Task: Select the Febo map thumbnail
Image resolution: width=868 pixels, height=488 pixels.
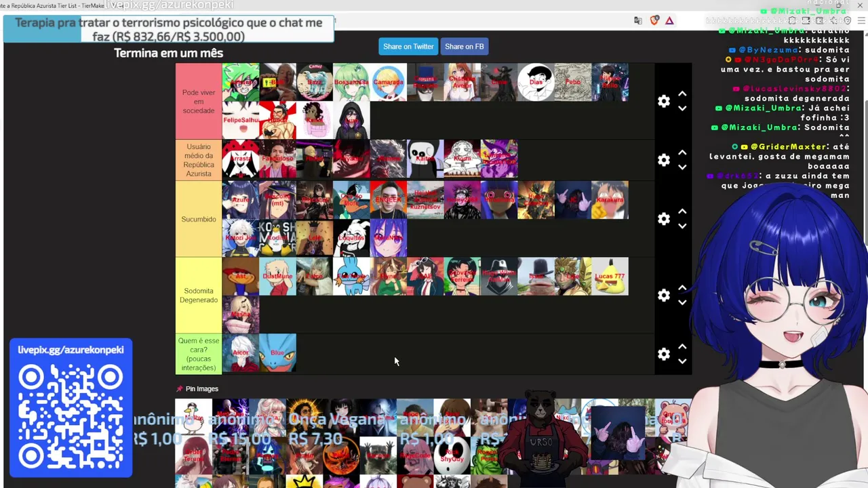Action: [x=573, y=82]
